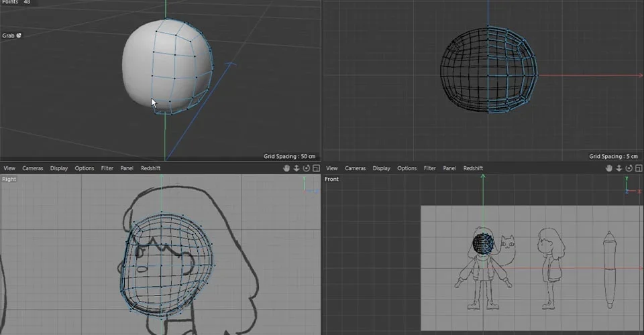The height and width of the screenshot is (335, 644).
Task: Open Panel menu in the Right viewport
Action: pos(127,168)
